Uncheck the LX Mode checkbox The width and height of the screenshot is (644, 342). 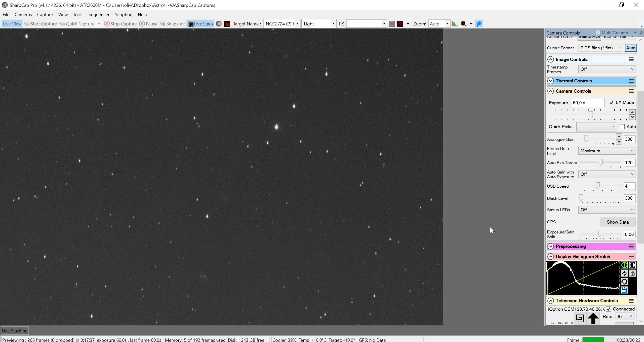tap(611, 102)
